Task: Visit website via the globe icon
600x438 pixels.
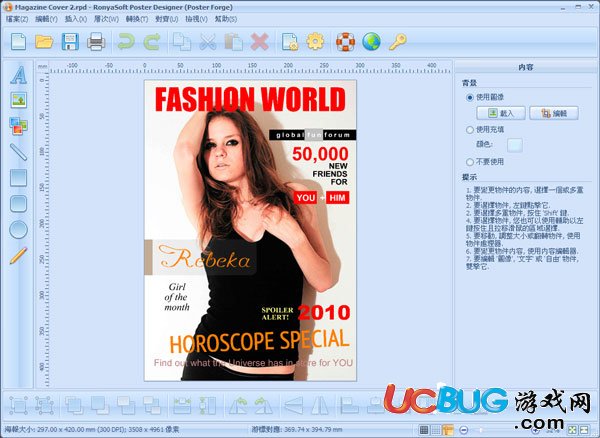Action: [x=371, y=41]
